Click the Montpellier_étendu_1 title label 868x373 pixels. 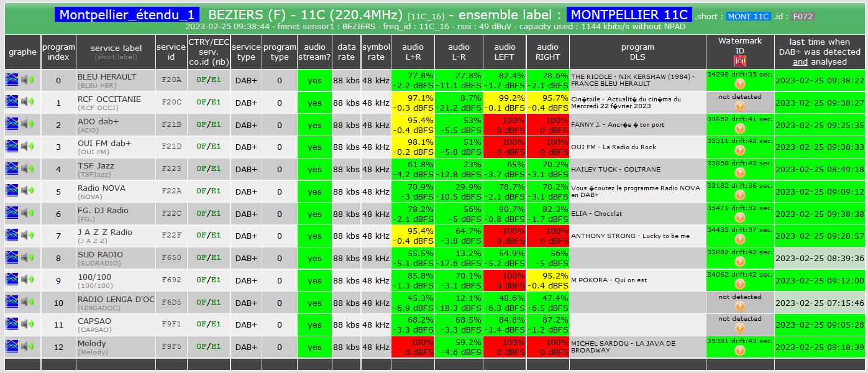tap(127, 15)
